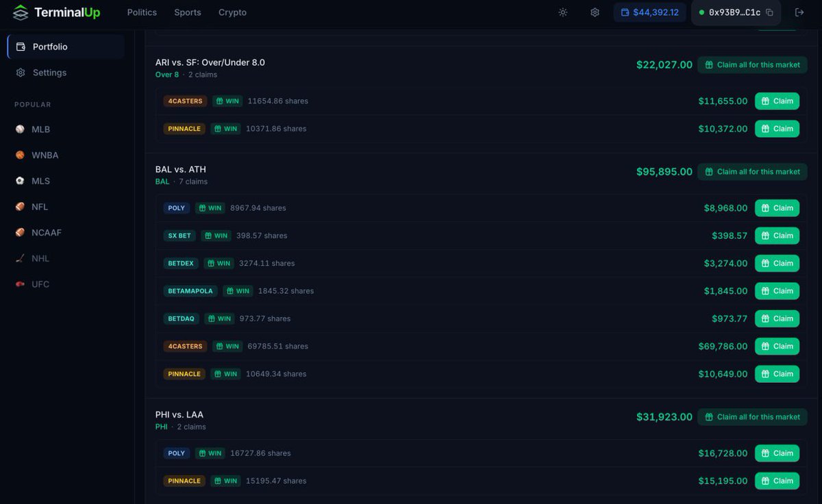Viewport: 822px width, 504px height.
Task: Select UFC glove icon in sidebar
Action: (x=20, y=284)
